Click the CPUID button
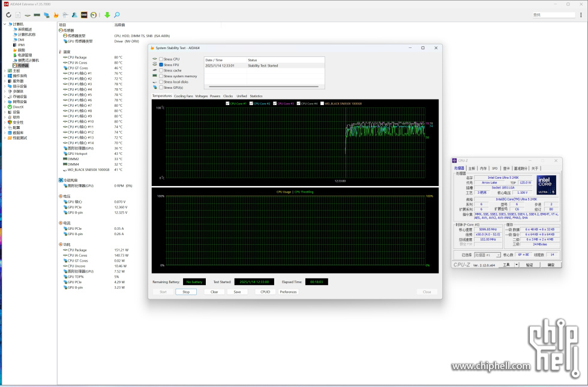 click(265, 292)
